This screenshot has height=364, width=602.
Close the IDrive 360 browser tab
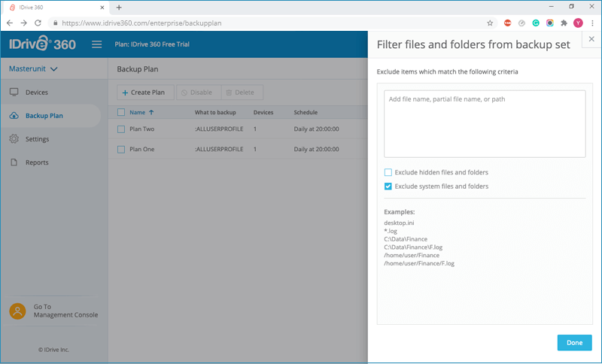click(x=102, y=8)
